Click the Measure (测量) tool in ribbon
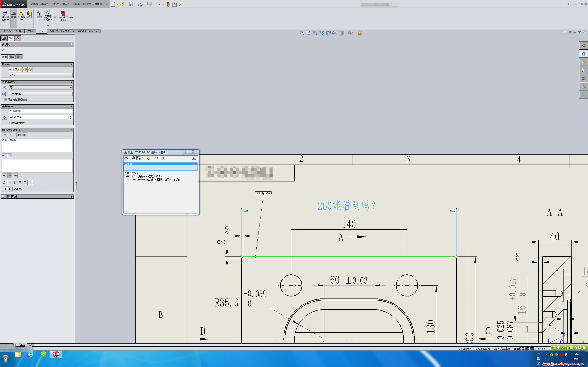588x367 pixels. tap(13, 15)
